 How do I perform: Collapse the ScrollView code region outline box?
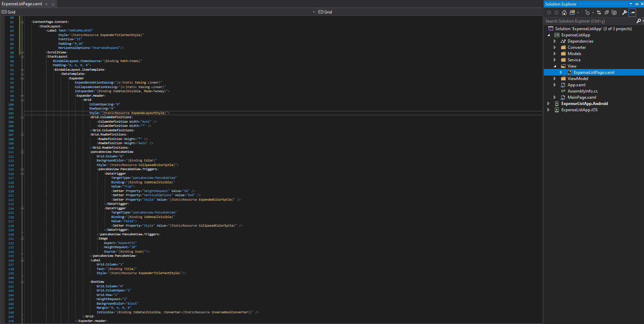click(22, 52)
